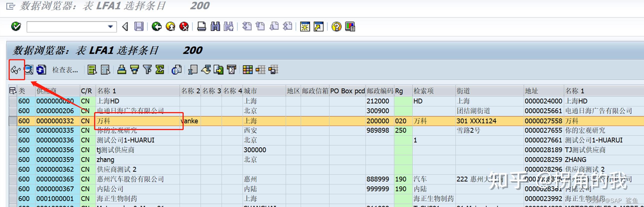Go to previous page icon

(x=260, y=27)
